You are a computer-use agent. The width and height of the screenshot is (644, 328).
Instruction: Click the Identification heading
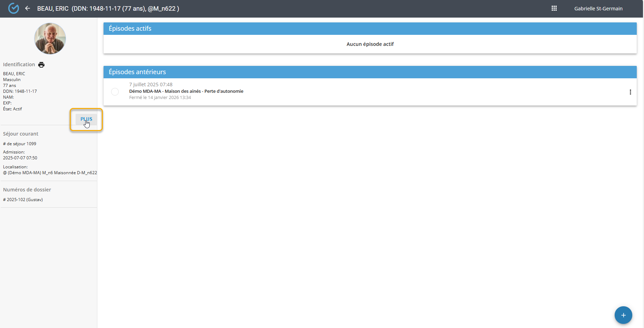pos(19,64)
